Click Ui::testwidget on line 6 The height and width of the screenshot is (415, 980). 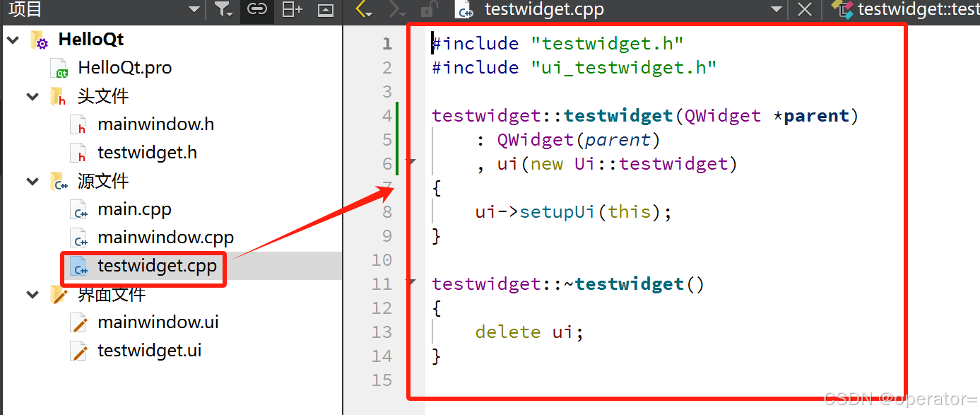(651, 164)
